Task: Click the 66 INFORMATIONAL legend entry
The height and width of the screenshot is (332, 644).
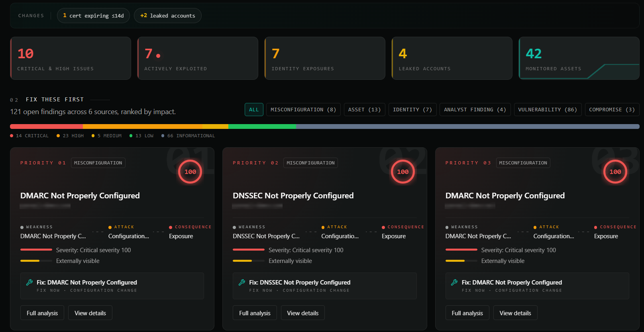Action: pos(188,136)
